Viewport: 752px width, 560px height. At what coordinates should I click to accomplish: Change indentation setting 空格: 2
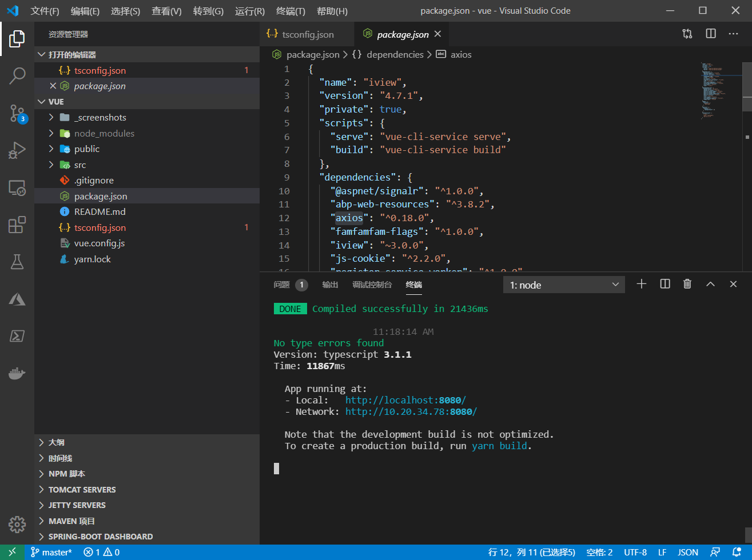click(599, 552)
